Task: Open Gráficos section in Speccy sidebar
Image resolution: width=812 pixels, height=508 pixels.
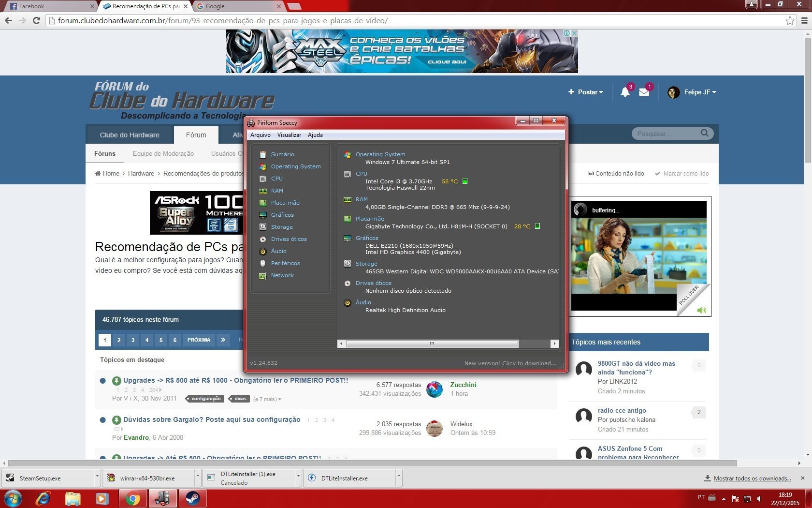Action: tap(282, 215)
